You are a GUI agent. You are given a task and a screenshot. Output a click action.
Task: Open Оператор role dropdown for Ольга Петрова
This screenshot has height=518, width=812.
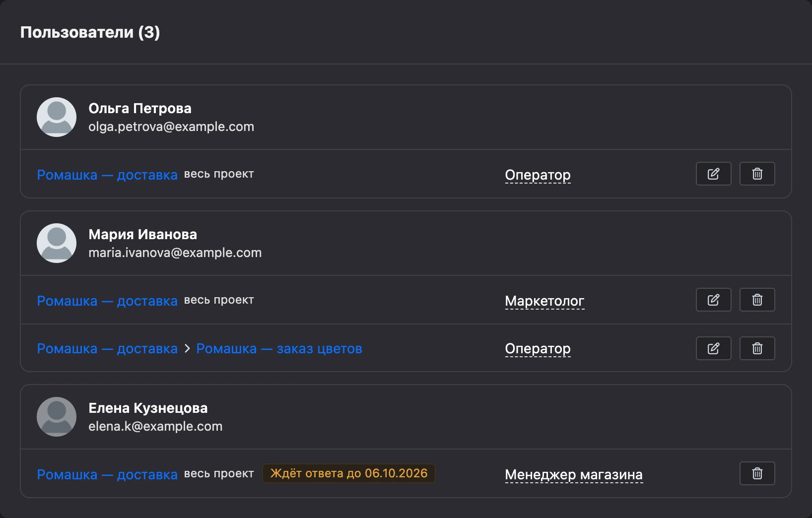(x=538, y=175)
